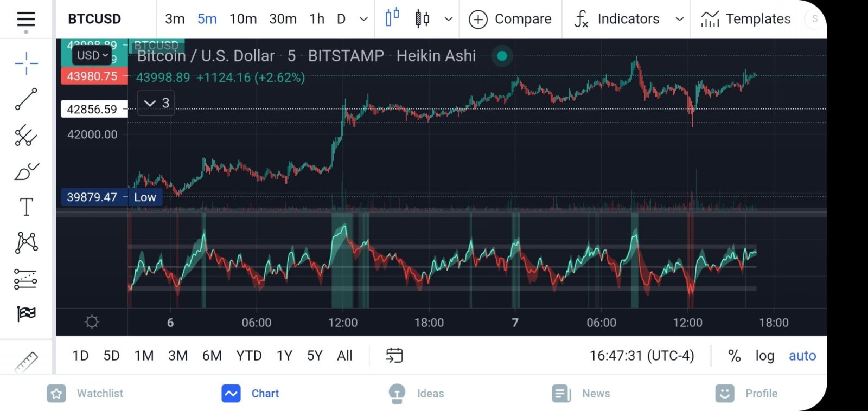Set range to 1D

point(80,356)
